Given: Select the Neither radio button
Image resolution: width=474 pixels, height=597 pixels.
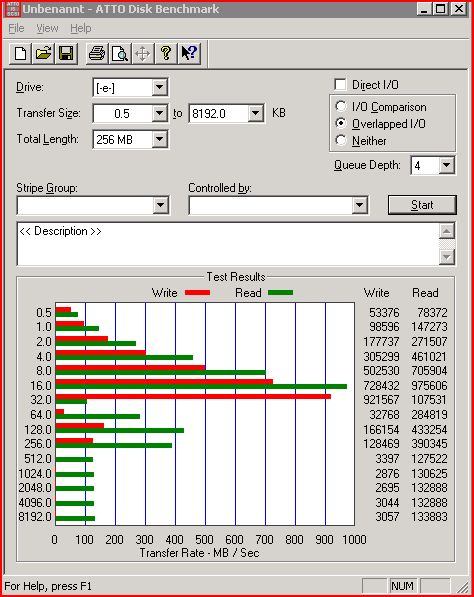Looking at the screenshot, I should tap(341, 140).
